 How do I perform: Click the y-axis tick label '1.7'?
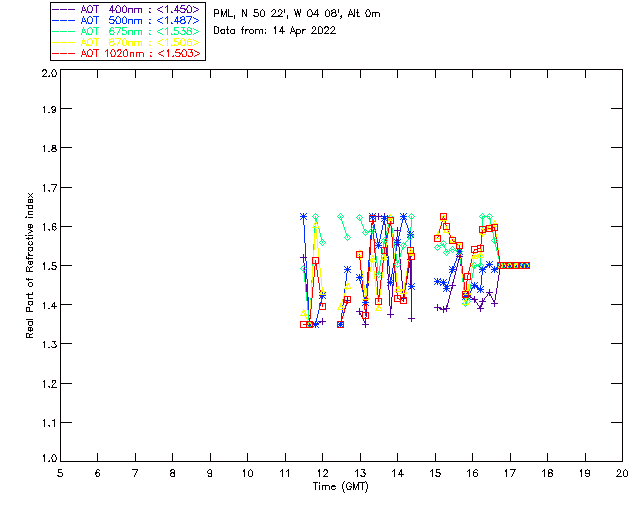tap(49, 188)
